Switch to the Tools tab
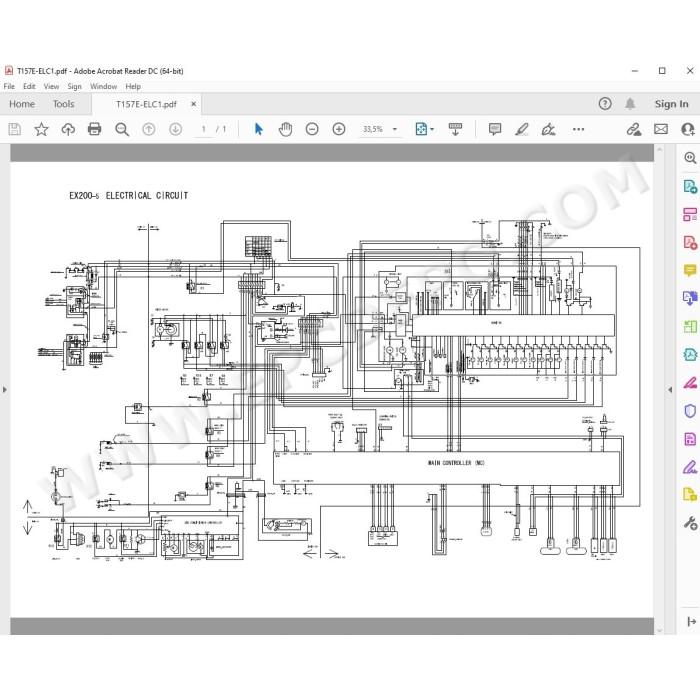Screen dimensions: 700x700 63,104
